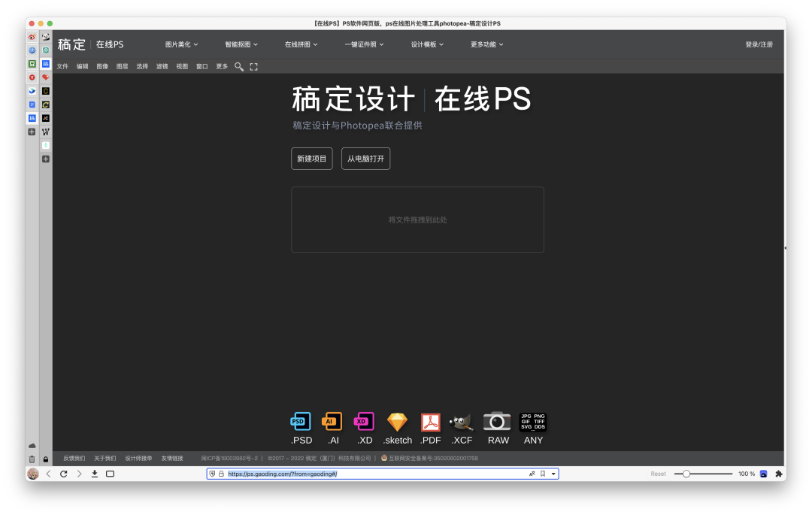Click the ANY formats icon
Image resolution: width=812 pixels, height=515 pixels.
(x=533, y=422)
